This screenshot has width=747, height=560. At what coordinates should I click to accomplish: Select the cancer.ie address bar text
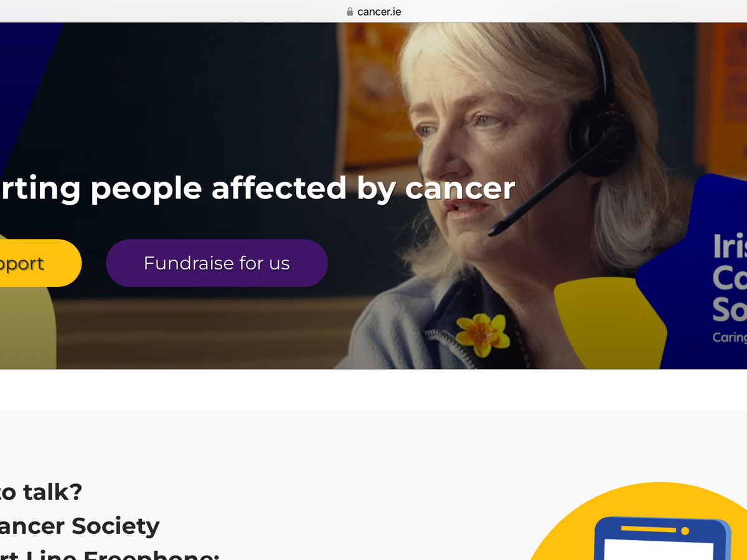(379, 12)
